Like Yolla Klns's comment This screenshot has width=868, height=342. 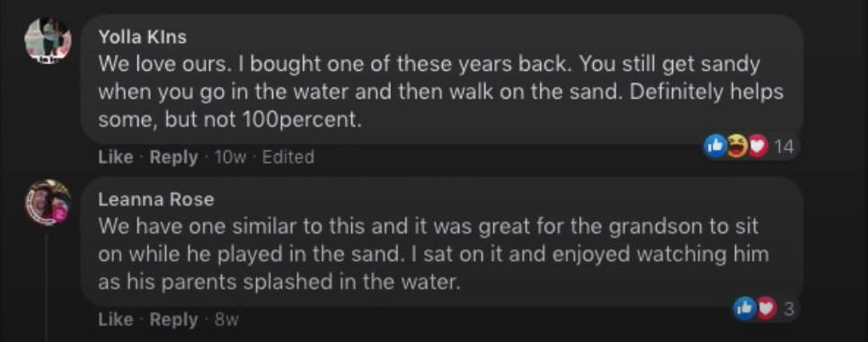116,157
